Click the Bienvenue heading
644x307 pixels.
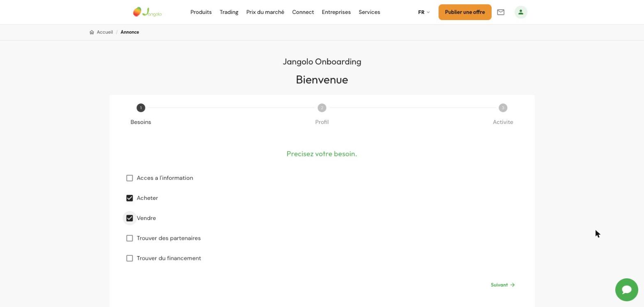click(322, 80)
